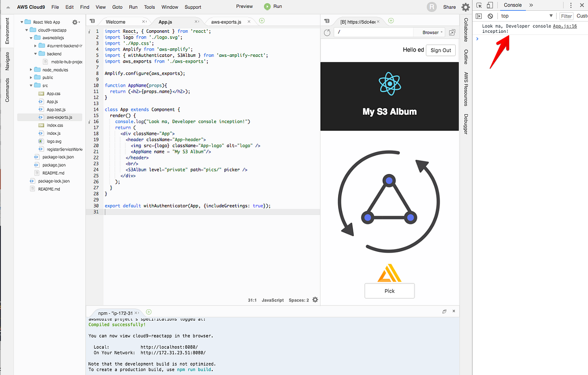
Task: Clear the console with the prohibition icon
Action: click(490, 16)
